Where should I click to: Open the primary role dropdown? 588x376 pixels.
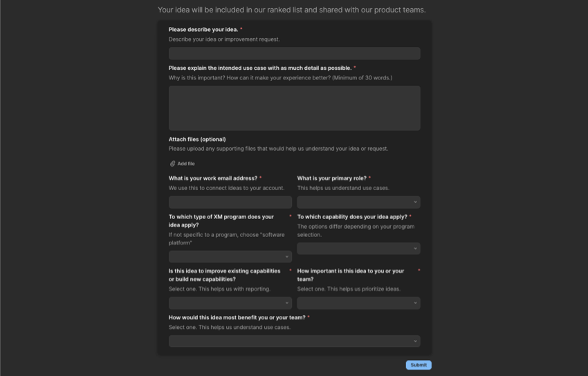(358, 203)
